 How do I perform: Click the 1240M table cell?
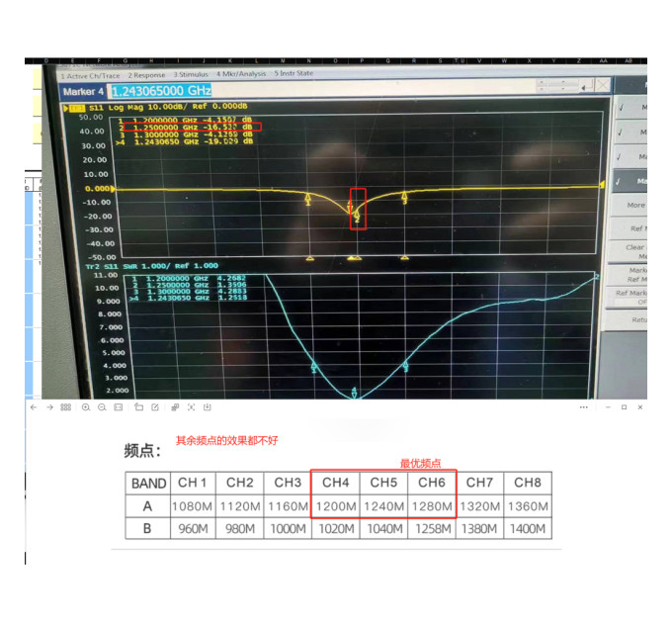point(384,506)
